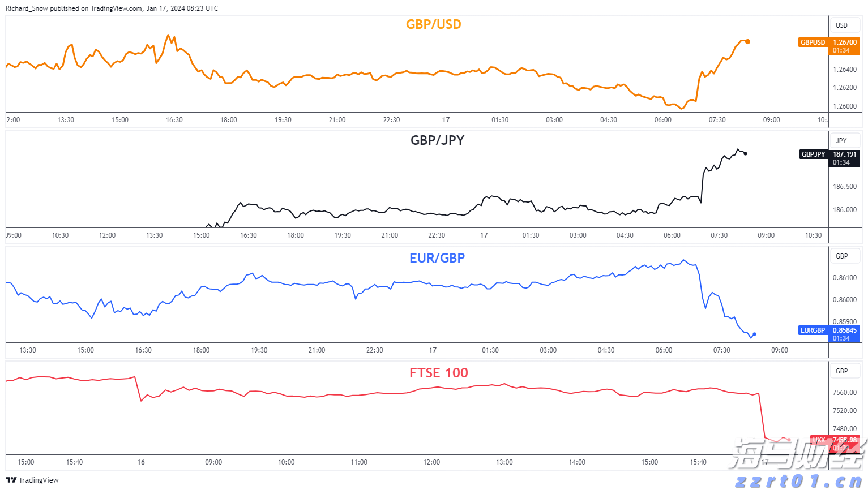The image size is (868, 490).
Task: Click the GBP/USD chart title
Action: [434, 24]
